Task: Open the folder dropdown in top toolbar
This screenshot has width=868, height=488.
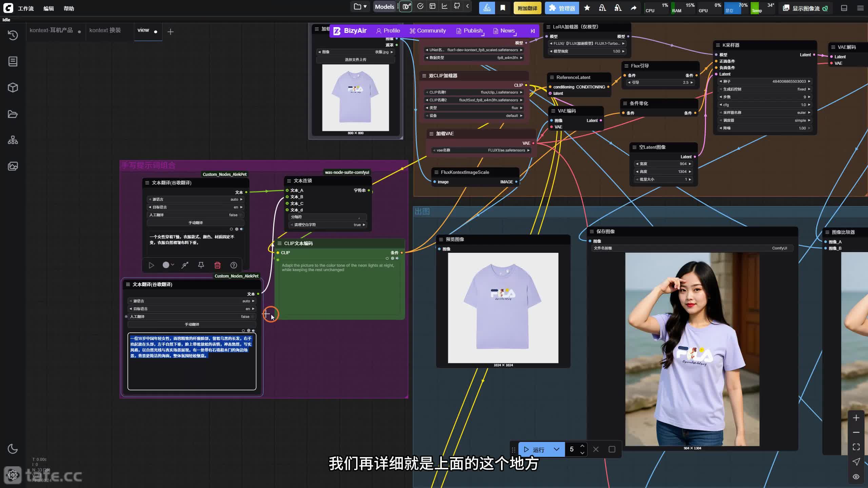Action: 360,6
